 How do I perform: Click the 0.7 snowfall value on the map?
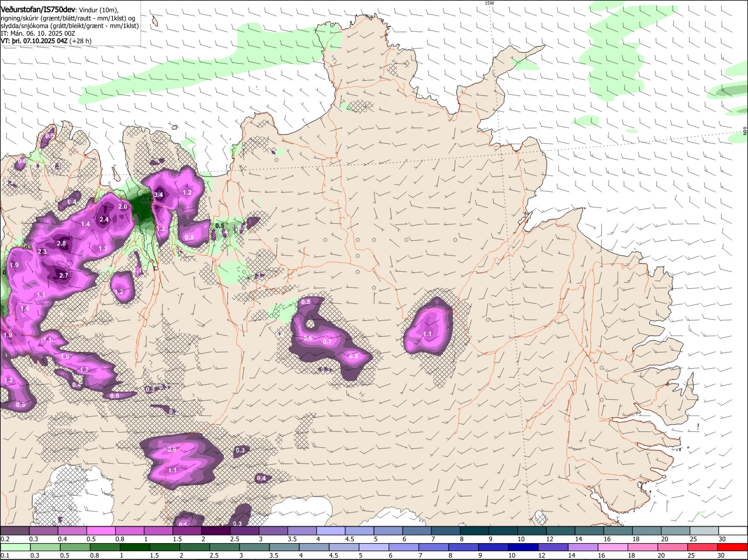(327, 342)
